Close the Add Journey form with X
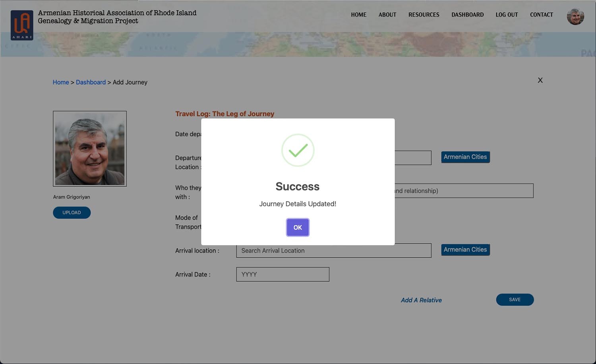Image resolution: width=596 pixels, height=364 pixels. (x=540, y=80)
